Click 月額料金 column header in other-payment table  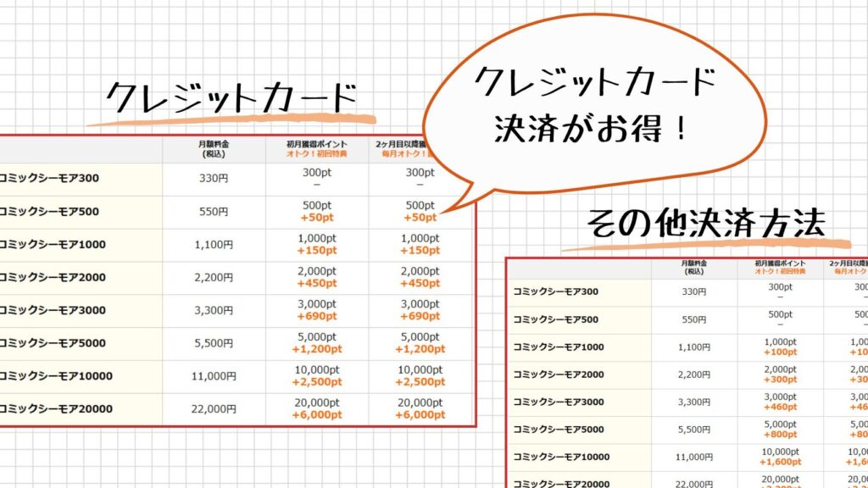point(694,267)
